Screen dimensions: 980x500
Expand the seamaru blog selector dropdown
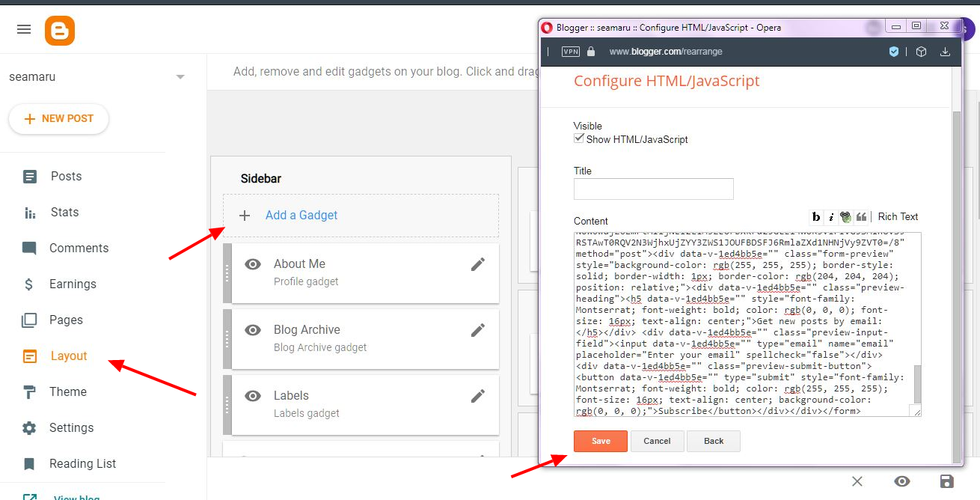click(180, 76)
